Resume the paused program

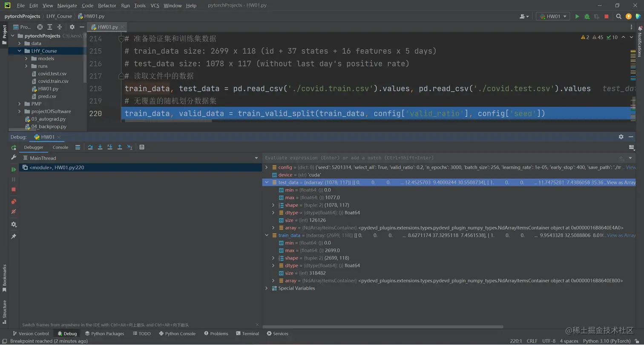pos(14,169)
